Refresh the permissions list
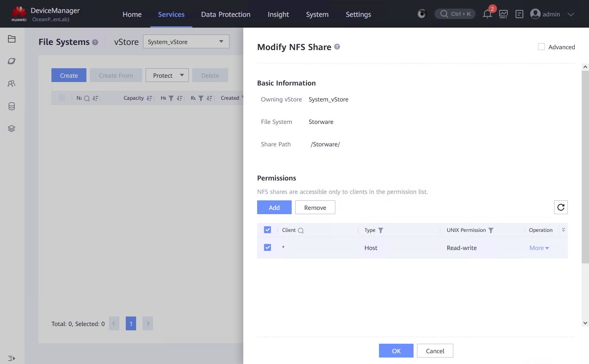 560,207
